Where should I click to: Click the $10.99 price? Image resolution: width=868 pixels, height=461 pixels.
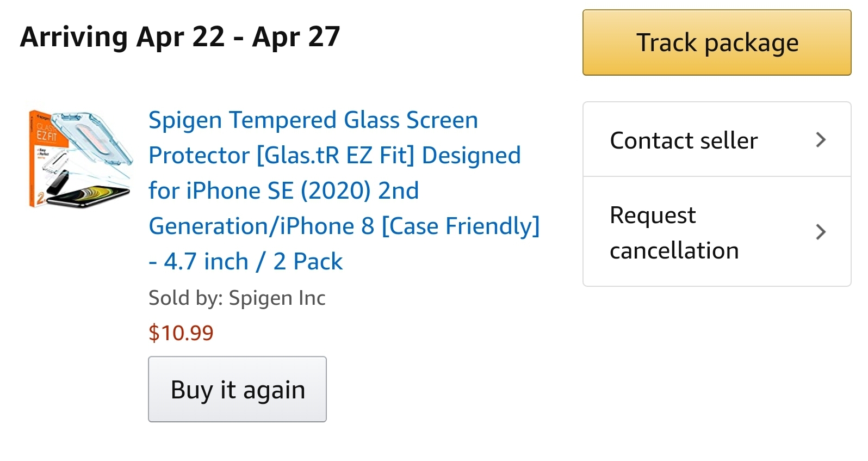pyautogui.click(x=181, y=333)
